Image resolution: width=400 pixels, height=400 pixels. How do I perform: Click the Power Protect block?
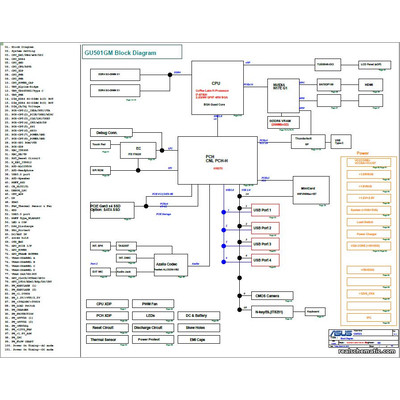(153, 340)
